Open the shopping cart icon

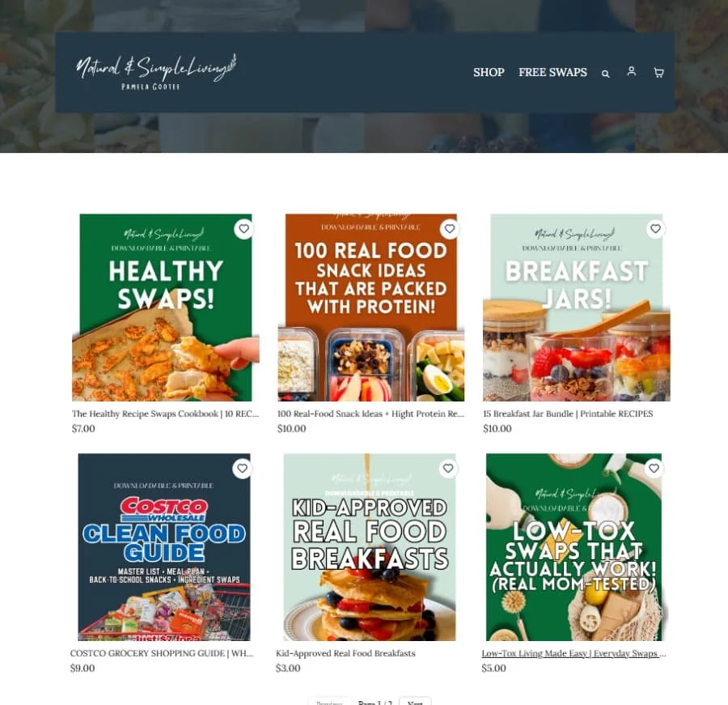pyautogui.click(x=658, y=73)
